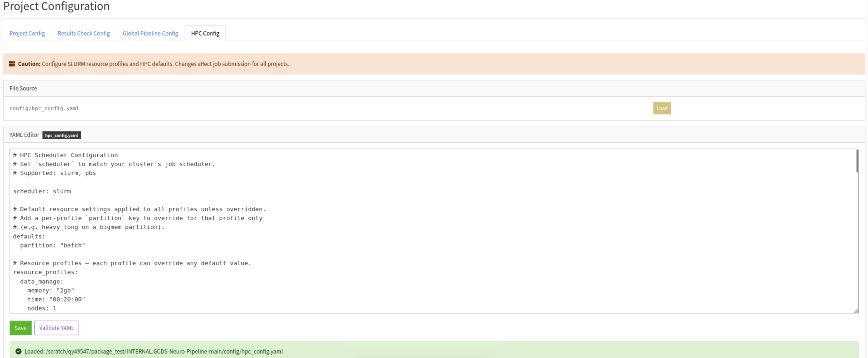Click '# Supported: slurm, pbs' comment
The image size is (868, 358).
pyautogui.click(x=55, y=173)
